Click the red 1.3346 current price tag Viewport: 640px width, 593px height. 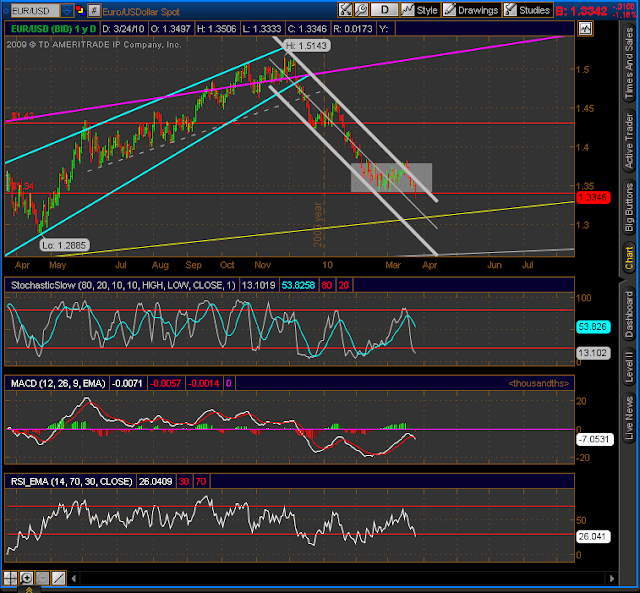click(593, 198)
